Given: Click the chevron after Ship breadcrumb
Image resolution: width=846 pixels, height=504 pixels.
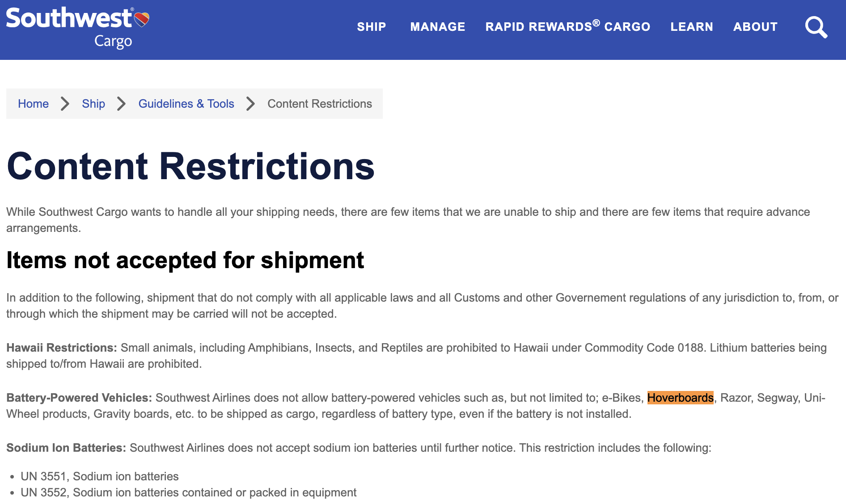Looking at the screenshot, I should point(122,104).
